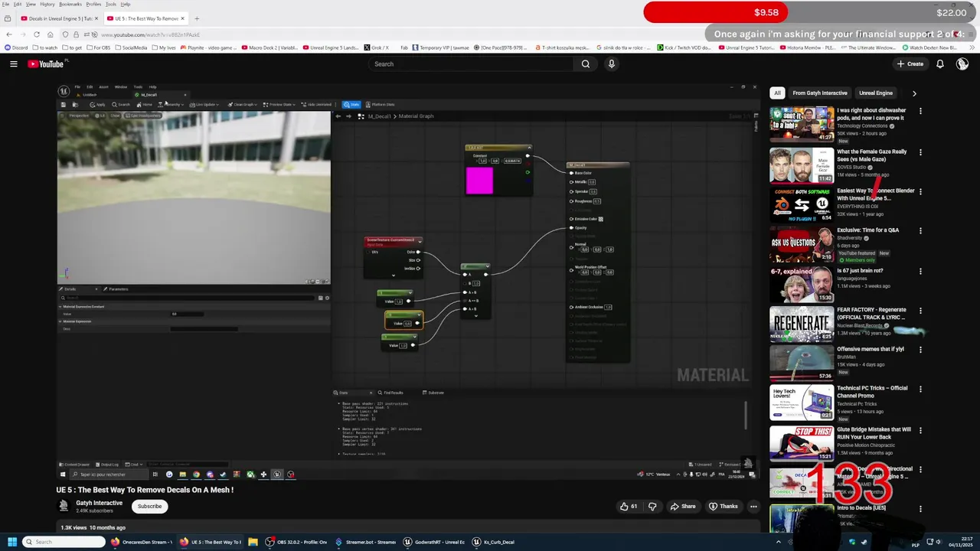This screenshot has width=980, height=551.
Task: Switch to OBS 32.0.2 taskbar window
Action: coord(296,542)
